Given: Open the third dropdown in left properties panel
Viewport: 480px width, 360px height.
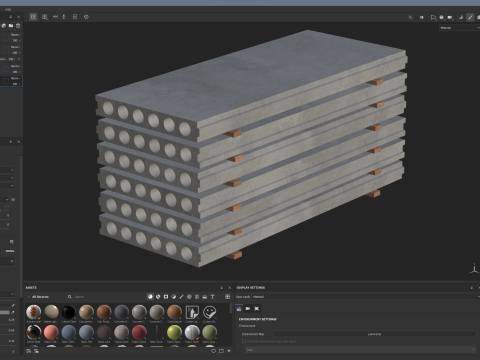Looking at the screenshot, I should [x=8, y=186].
